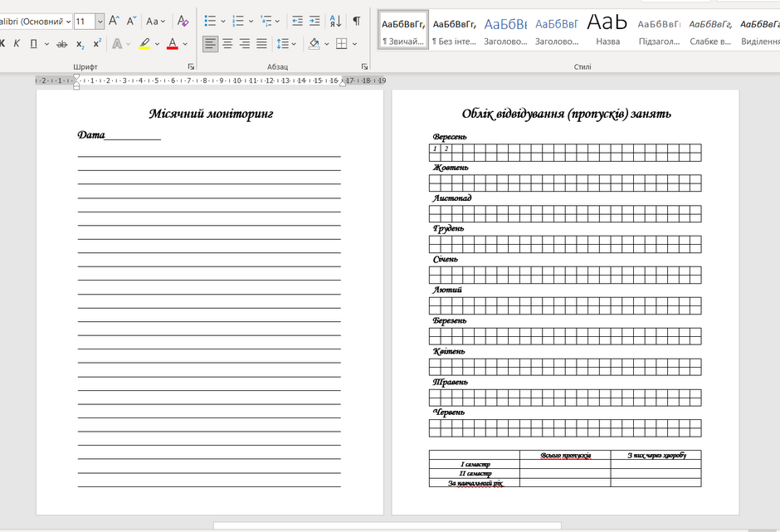Click the Жовтень month label
This screenshot has width=780, height=532.
click(451, 168)
